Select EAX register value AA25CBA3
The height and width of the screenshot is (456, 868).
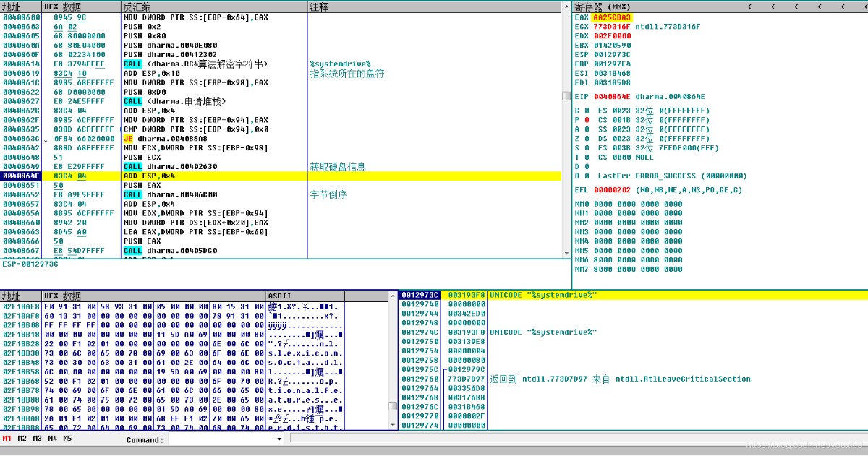pos(612,17)
